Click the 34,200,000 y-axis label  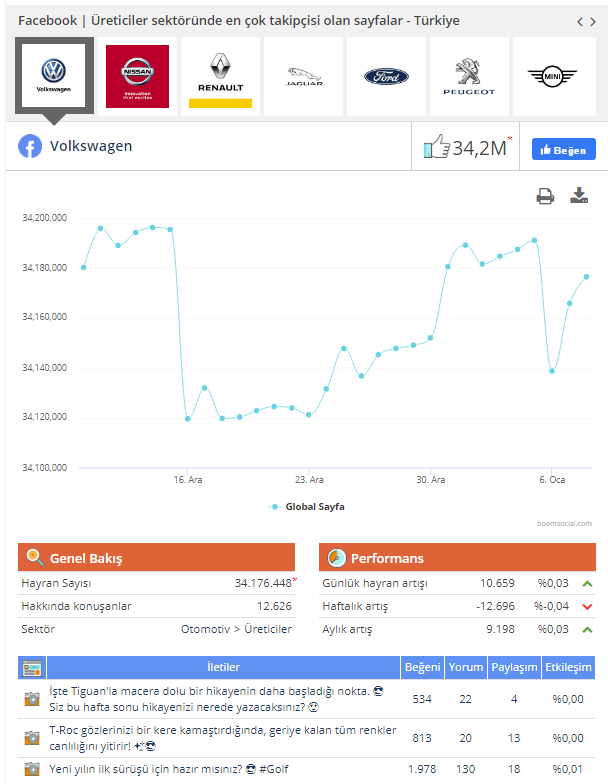[44, 218]
